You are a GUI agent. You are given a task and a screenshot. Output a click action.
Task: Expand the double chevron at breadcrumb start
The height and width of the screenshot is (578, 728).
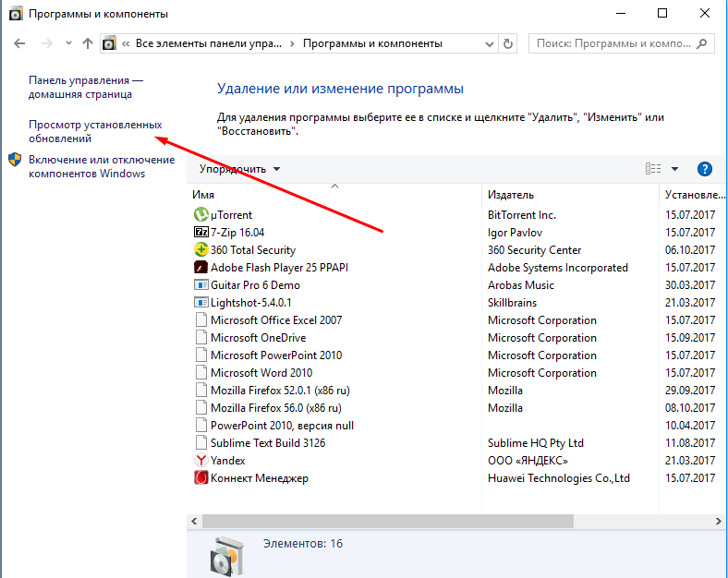pyautogui.click(x=126, y=43)
